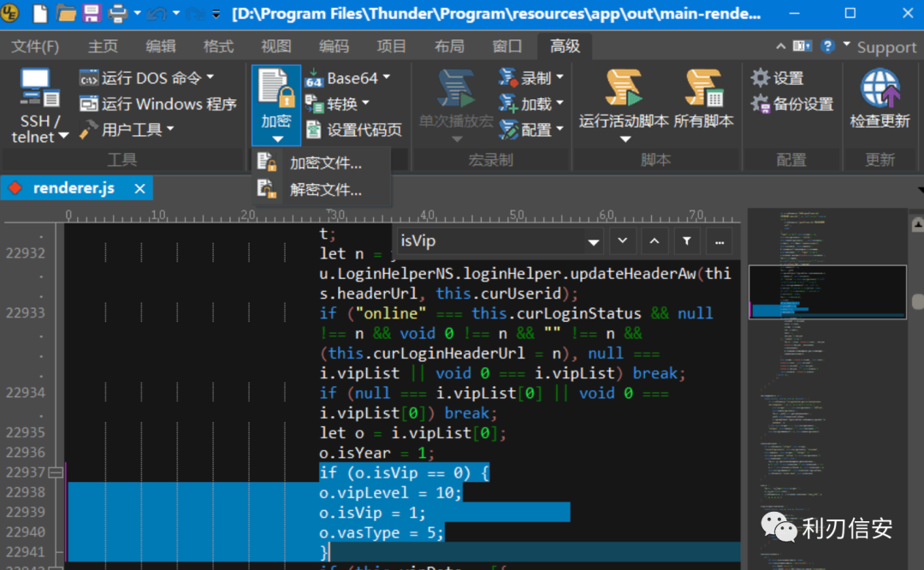This screenshot has width=924, height=570.
Task: Click the Open folder icon
Action: coord(65,13)
